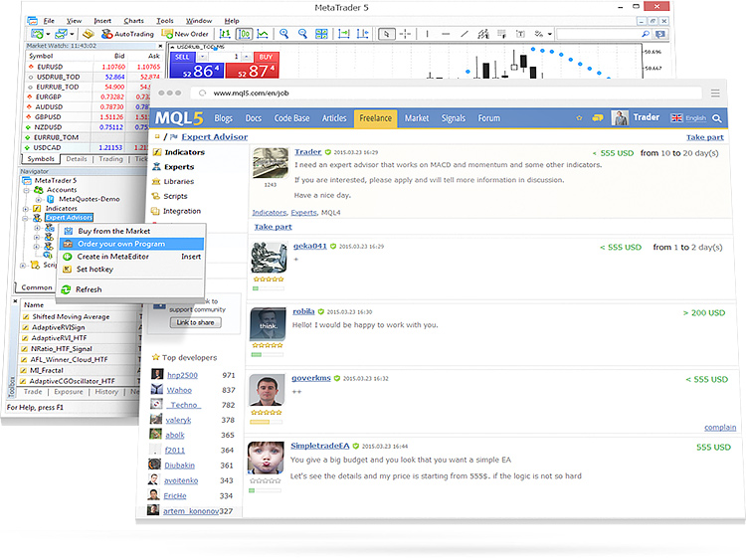
Task: Pick the Fibonacci retracement tool
Action: pyautogui.click(x=502, y=34)
